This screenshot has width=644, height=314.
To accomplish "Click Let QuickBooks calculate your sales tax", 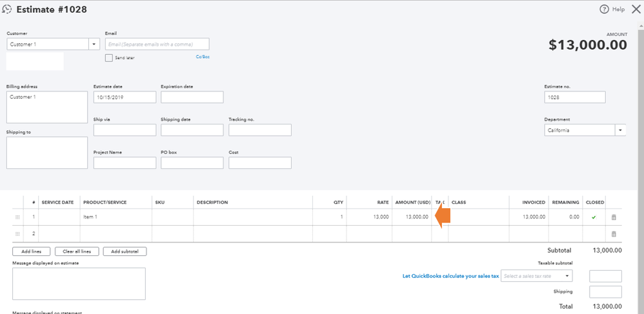I will (x=450, y=276).
